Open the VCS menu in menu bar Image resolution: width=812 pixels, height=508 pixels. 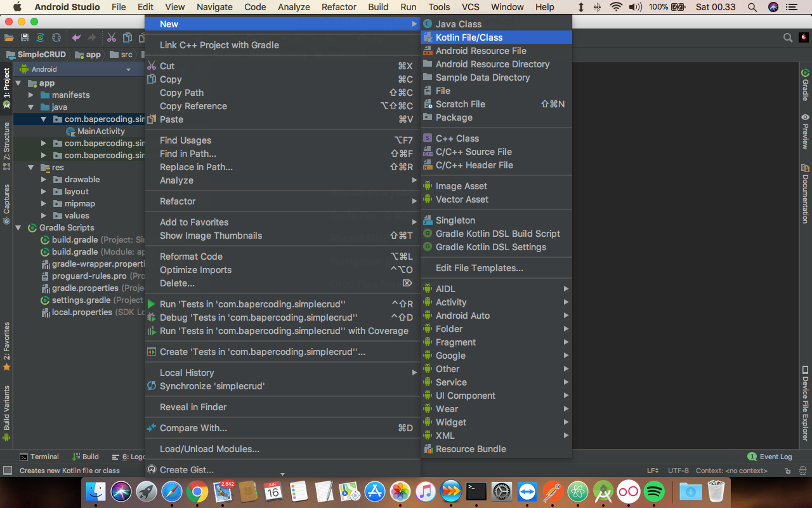click(470, 7)
